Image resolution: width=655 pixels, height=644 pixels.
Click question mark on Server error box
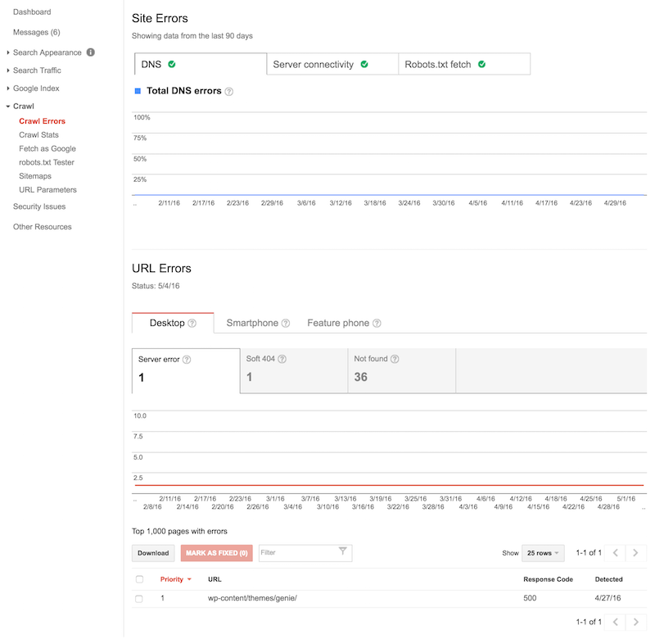[x=187, y=358]
